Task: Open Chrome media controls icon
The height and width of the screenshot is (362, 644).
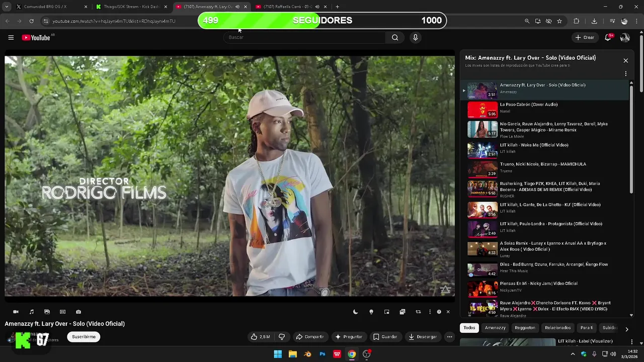Action: click(612, 21)
